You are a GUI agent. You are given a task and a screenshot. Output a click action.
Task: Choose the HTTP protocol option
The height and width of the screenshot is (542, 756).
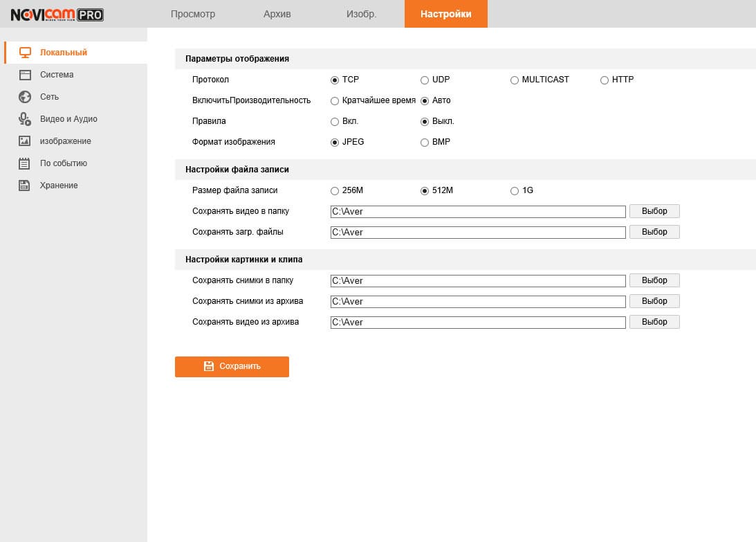[604, 80]
